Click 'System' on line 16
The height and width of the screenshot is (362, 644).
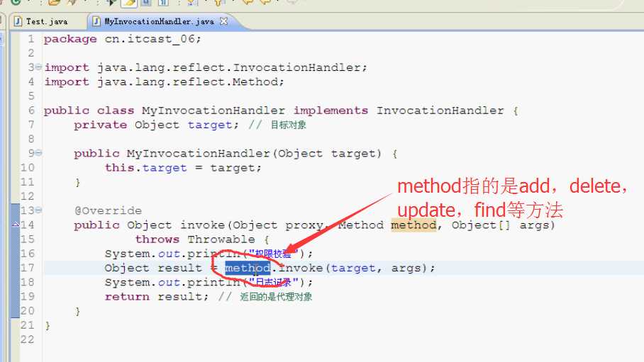[x=127, y=254]
